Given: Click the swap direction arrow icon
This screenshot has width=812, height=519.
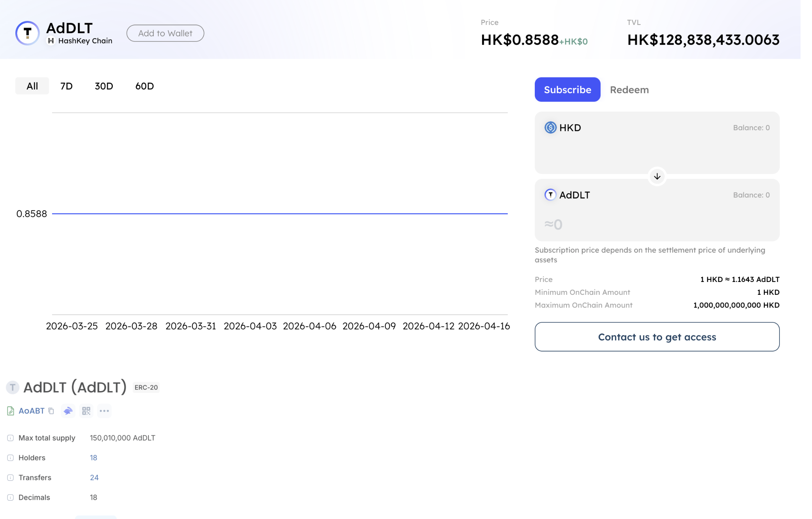Looking at the screenshot, I should pyautogui.click(x=657, y=176).
